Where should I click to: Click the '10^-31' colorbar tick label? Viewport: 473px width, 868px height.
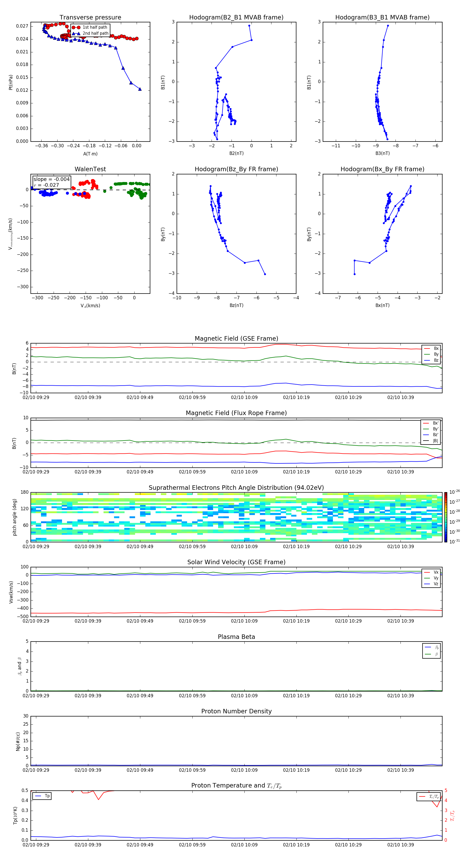pos(455,542)
